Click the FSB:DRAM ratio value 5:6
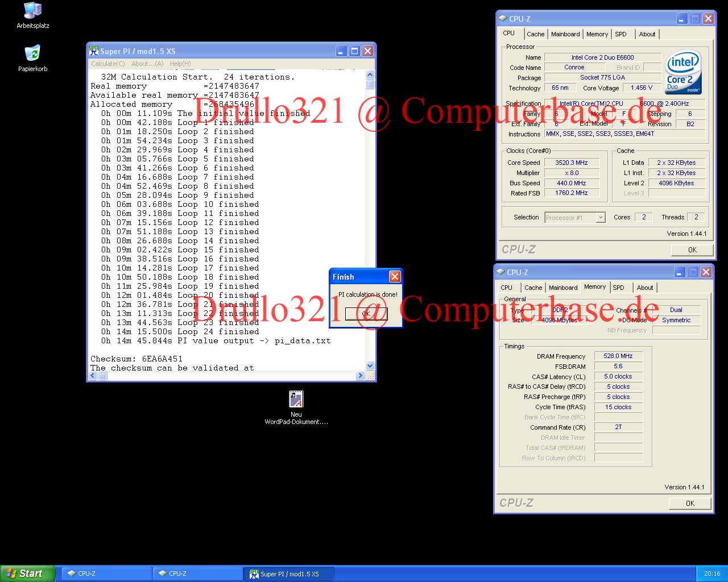The width and height of the screenshot is (728, 582). tap(618, 366)
